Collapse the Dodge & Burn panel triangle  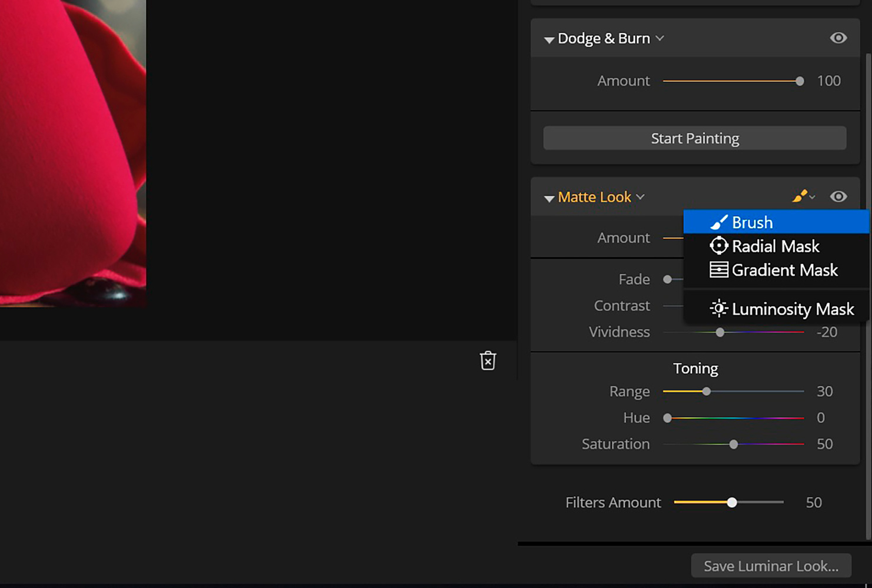[549, 40]
